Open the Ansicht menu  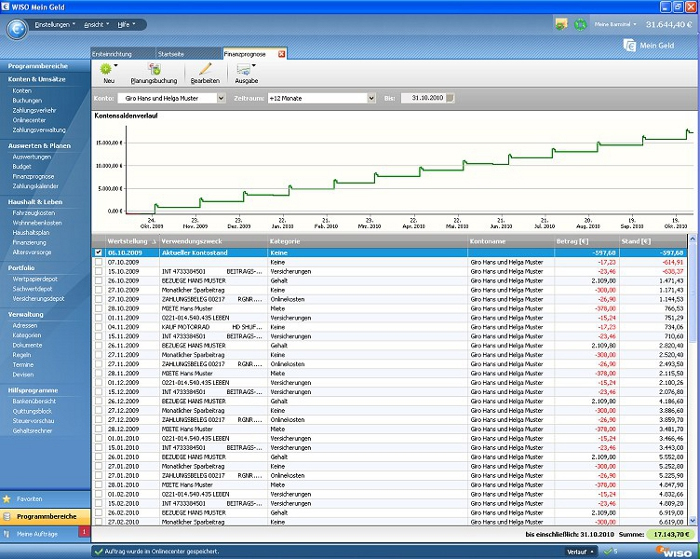96,25
